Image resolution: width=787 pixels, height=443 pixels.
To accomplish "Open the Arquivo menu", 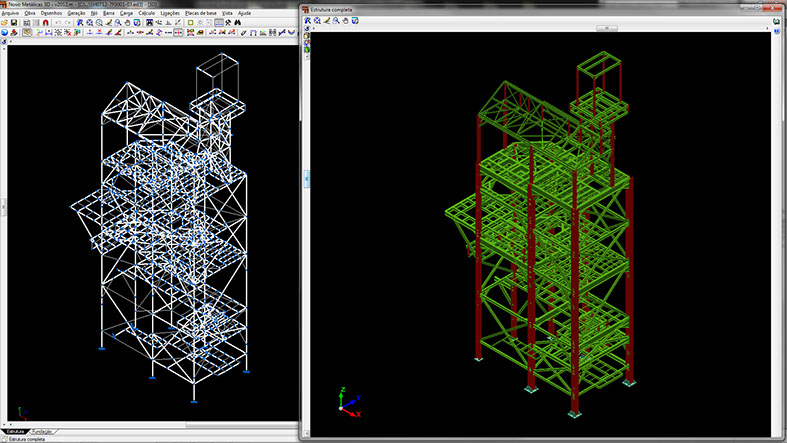I will coord(11,13).
